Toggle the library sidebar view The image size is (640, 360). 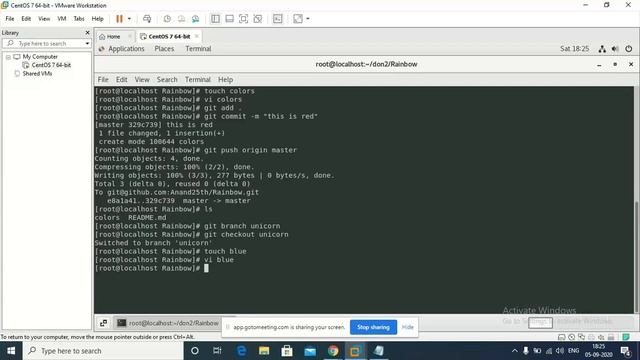click(215, 19)
